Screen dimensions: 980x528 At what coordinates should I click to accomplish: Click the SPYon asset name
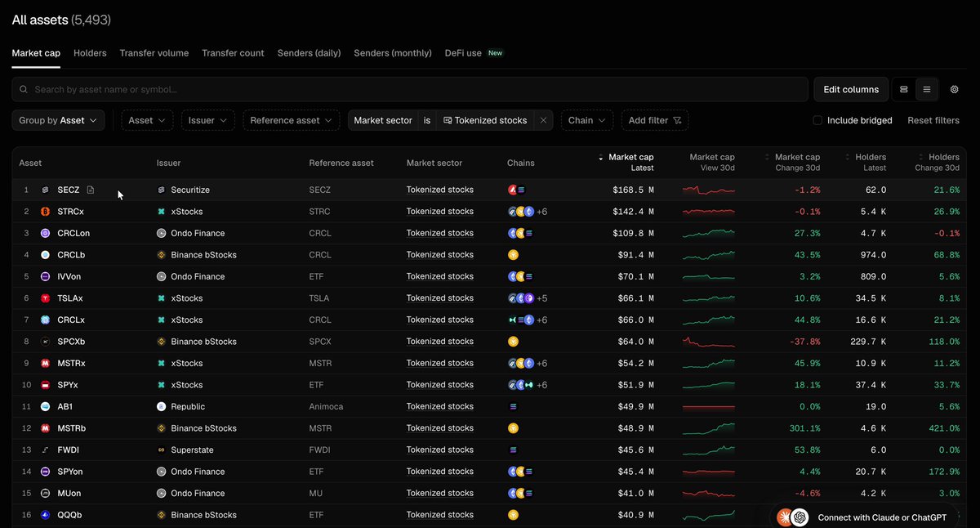pos(70,472)
